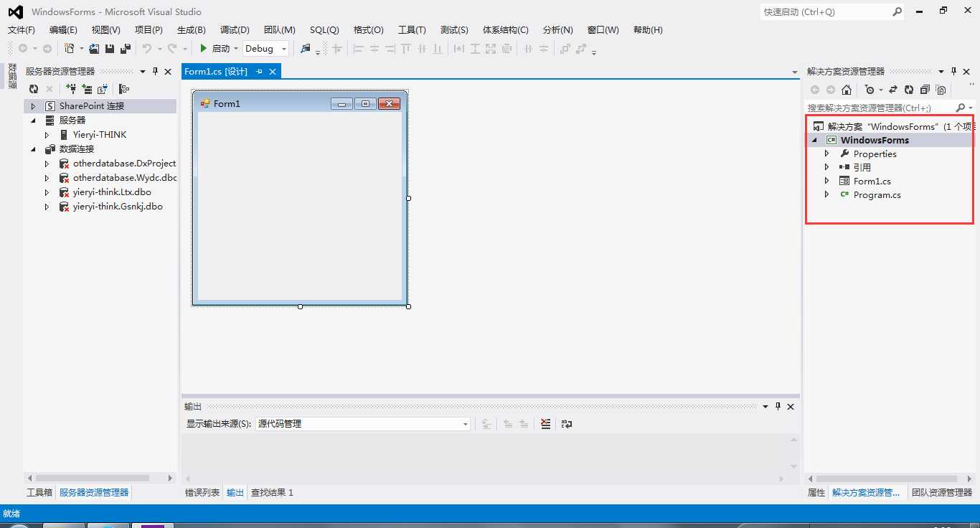
Task: Click Clear All icon in the Output panel
Action: click(546, 424)
